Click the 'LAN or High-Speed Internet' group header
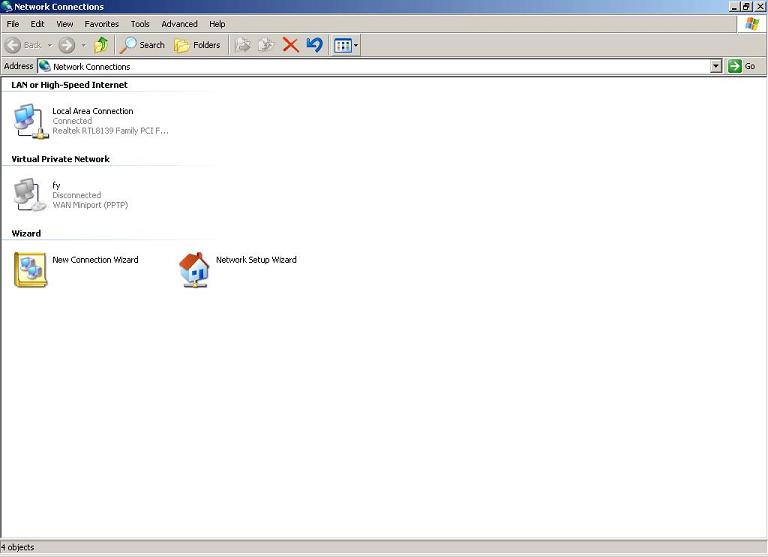768x557 pixels. coord(69,85)
